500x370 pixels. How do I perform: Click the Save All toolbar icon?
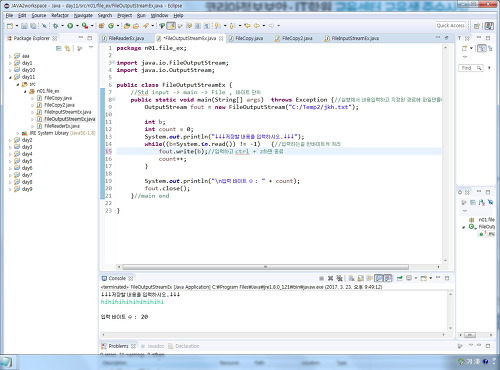click(33, 26)
